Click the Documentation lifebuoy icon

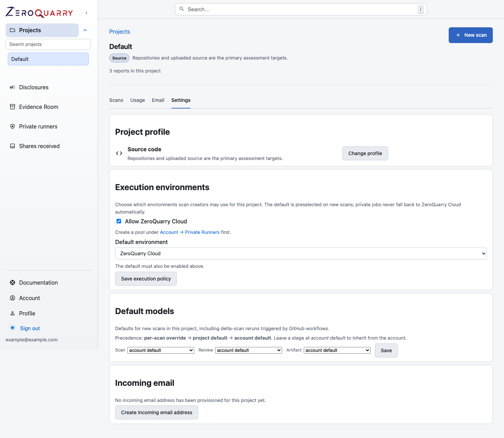click(13, 283)
